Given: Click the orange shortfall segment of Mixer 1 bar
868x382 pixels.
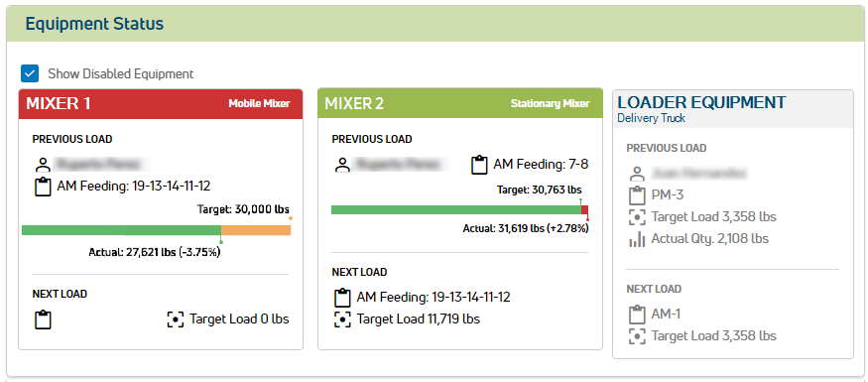Looking at the screenshot, I should 256,230.
